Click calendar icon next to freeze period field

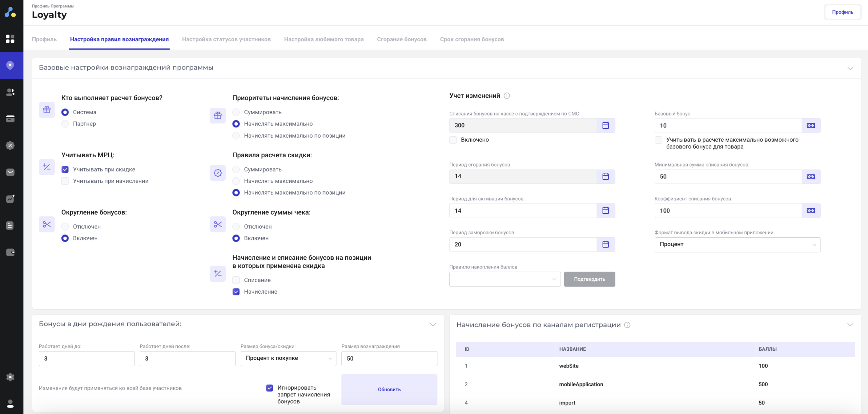tap(606, 244)
